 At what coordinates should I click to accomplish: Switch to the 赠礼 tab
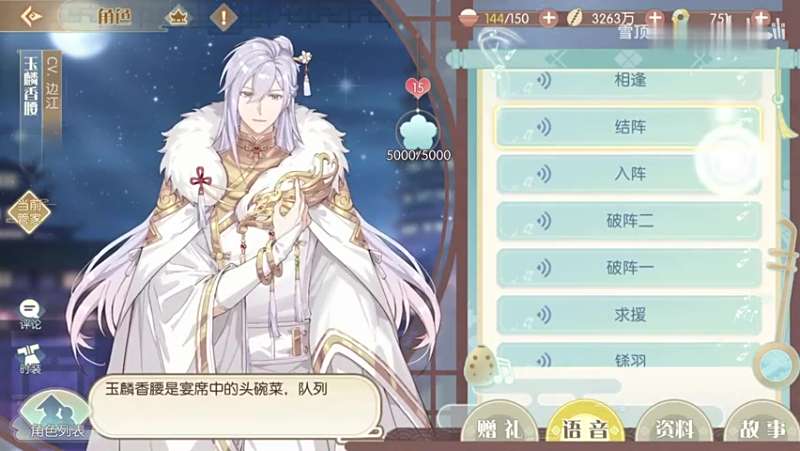499,428
